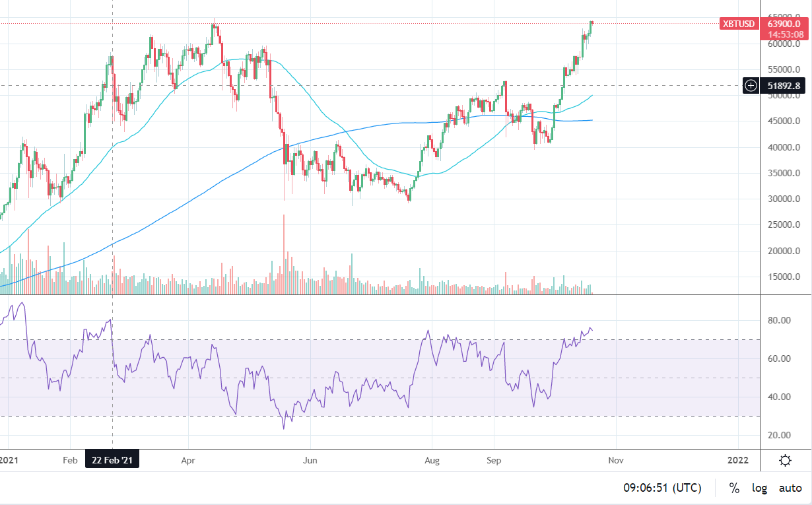Viewport: 812px width, 505px height.
Task: Click the tallest volume bar in late May
Action: coord(284,254)
